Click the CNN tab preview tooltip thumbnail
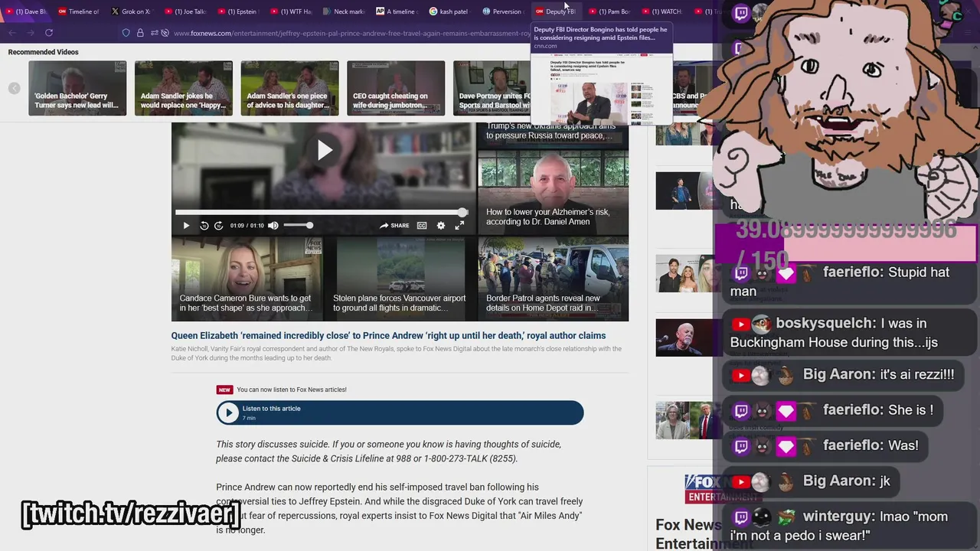Image resolution: width=980 pixels, height=551 pixels. (601, 90)
